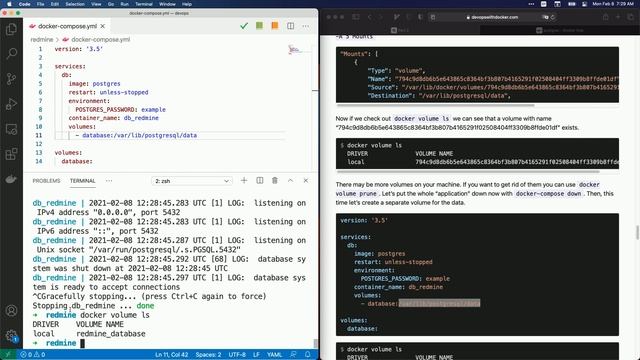Open the terminal selector dropdown '2: zsh'

(192, 181)
